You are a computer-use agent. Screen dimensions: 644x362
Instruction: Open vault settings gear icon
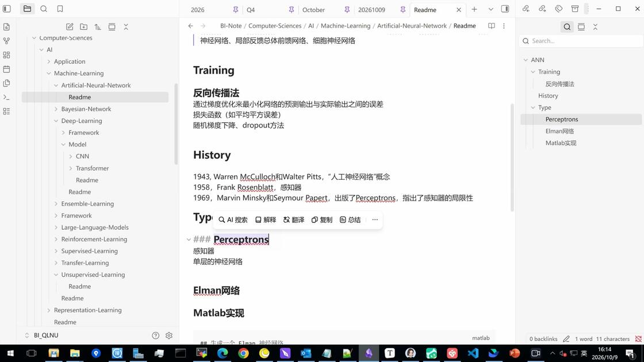pyautogui.click(x=169, y=336)
